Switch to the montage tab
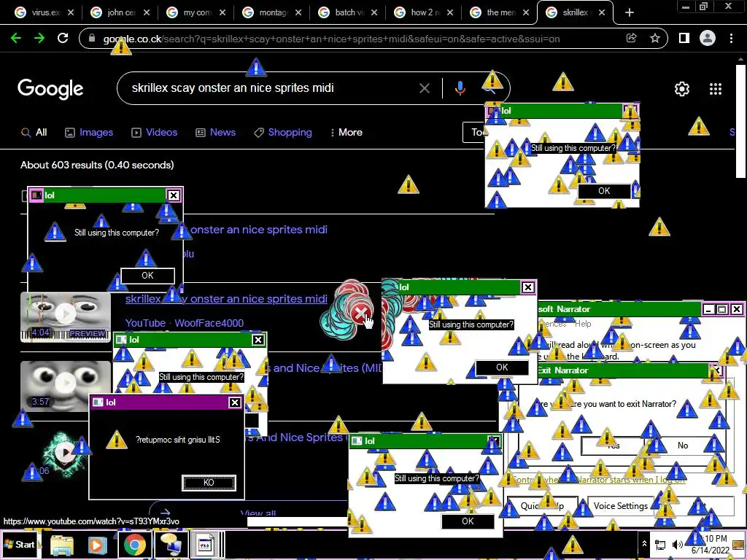The height and width of the screenshot is (560, 747). pyautogui.click(x=271, y=13)
